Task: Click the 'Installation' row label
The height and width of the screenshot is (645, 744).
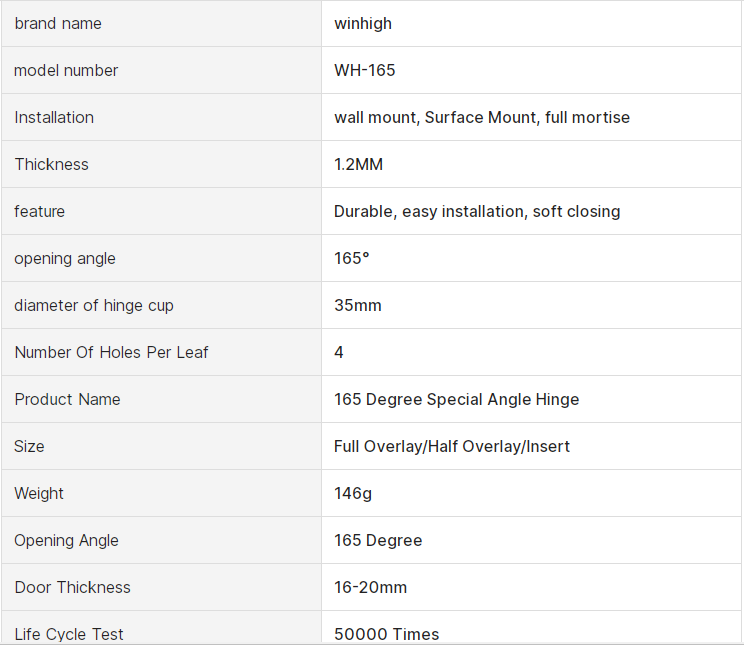Action: pos(54,117)
